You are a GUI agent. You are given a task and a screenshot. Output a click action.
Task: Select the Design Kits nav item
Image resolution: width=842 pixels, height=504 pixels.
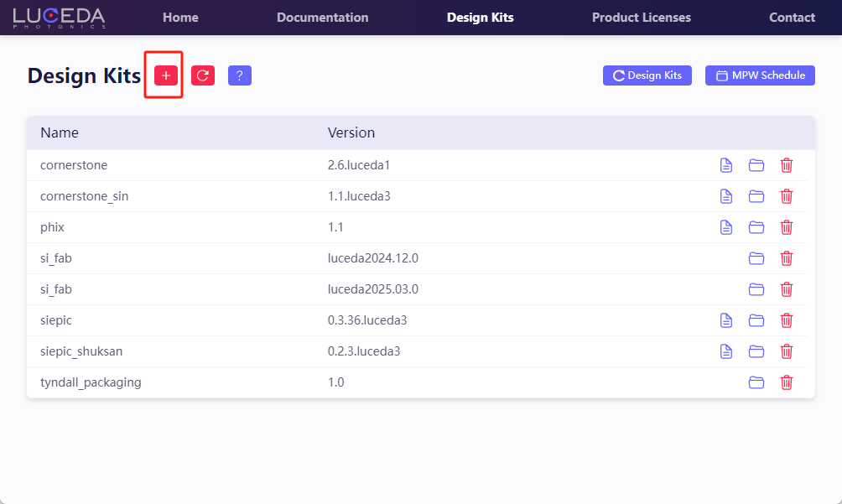click(480, 18)
